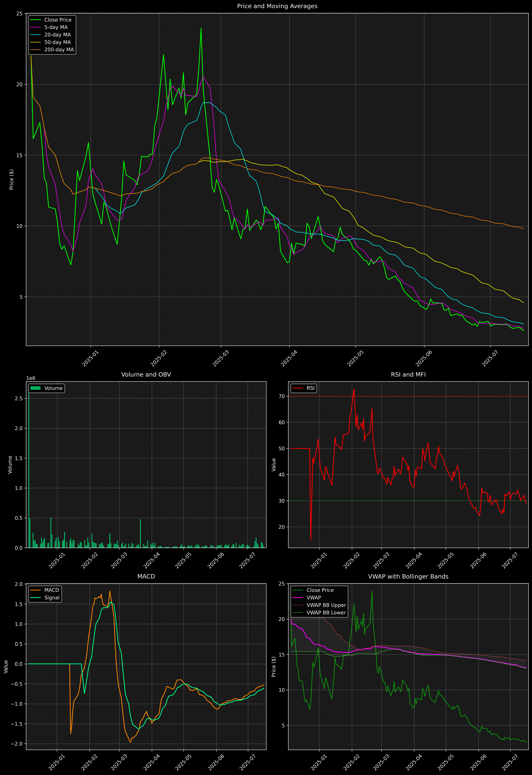Click the 'Price and Moving Averages' chart title
The height and width of the screenshot is (775, 532).
pos(277,6)
